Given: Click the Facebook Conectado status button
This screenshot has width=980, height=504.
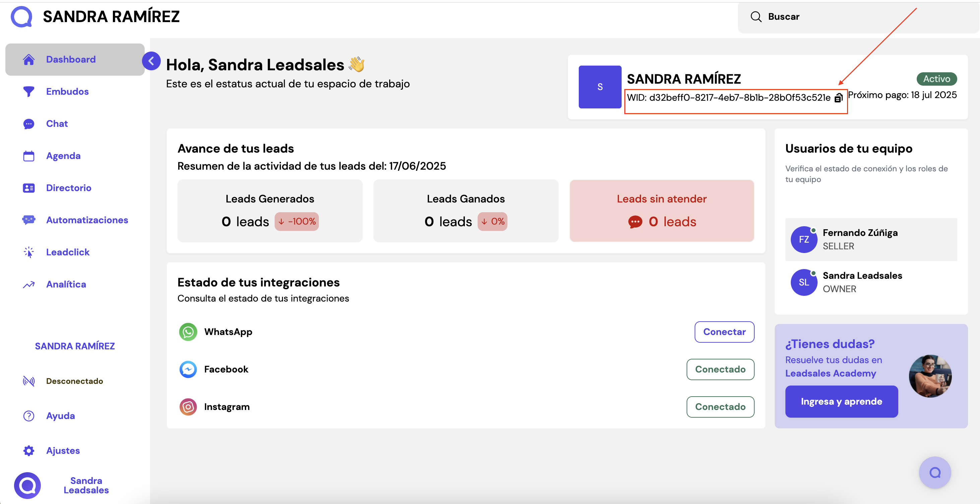Looking at the screenshot, I should (x=720, y=369).
